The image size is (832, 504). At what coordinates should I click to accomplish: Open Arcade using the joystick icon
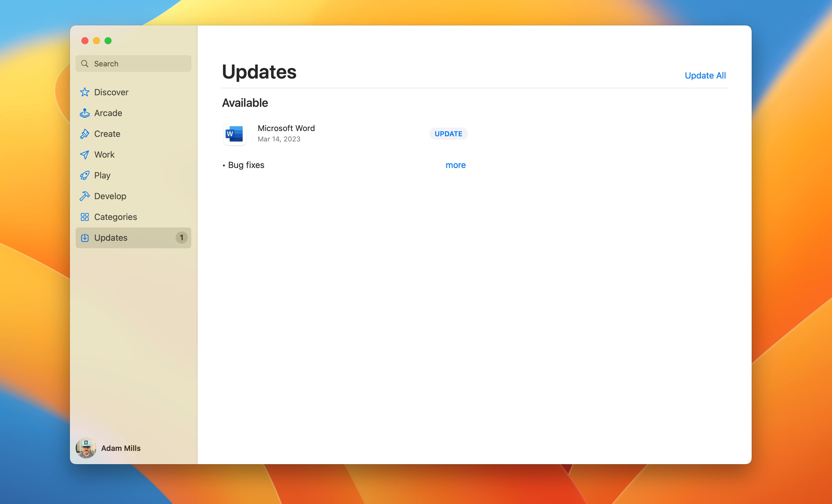pyautogui.click(x=85, y=113)
